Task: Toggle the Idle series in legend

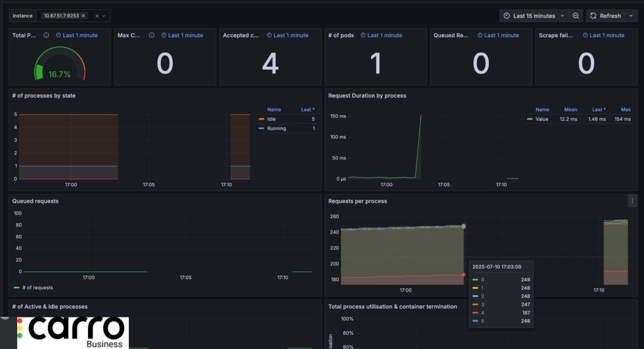Action: tap(271, 119)
